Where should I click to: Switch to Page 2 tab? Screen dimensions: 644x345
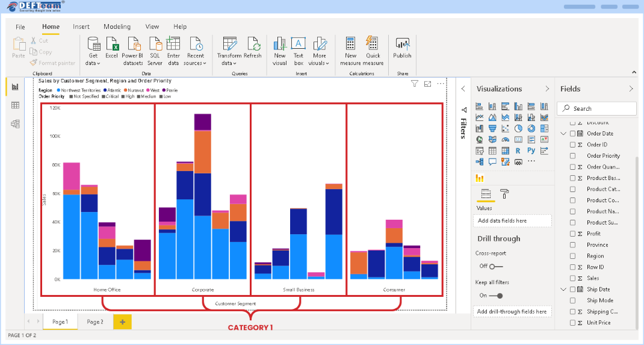95,322
